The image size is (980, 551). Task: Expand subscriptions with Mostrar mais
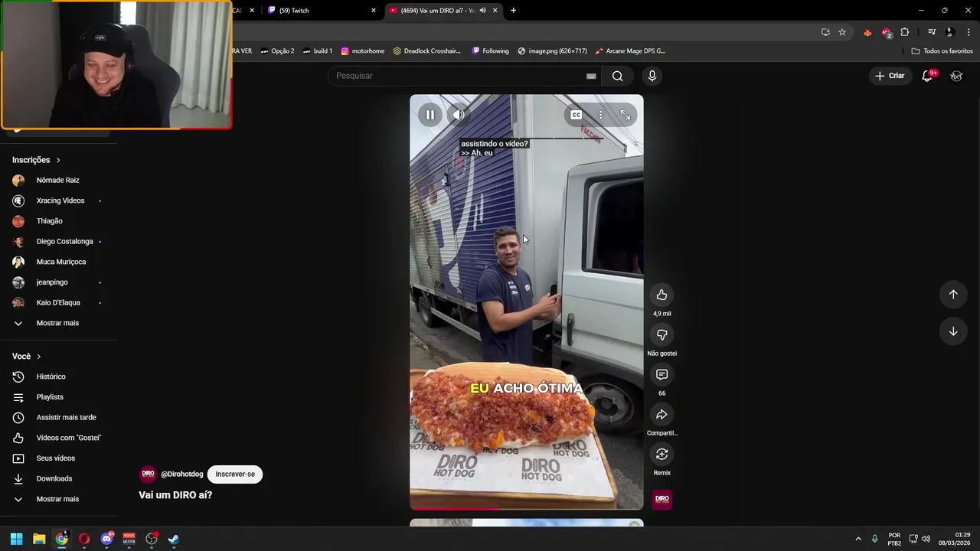[x=58, y=323]
